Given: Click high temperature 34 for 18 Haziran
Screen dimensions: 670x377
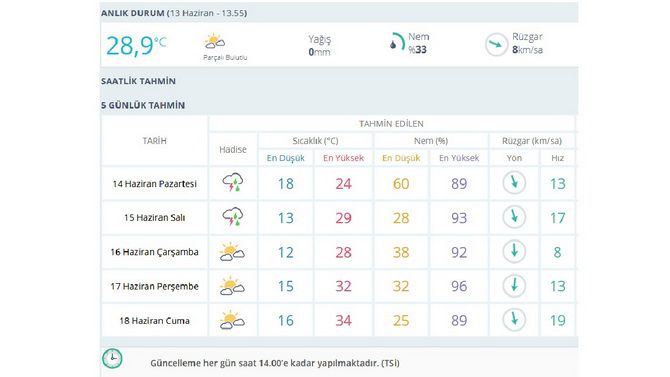Looking at the screenshot, I should (x=344, y=320).
